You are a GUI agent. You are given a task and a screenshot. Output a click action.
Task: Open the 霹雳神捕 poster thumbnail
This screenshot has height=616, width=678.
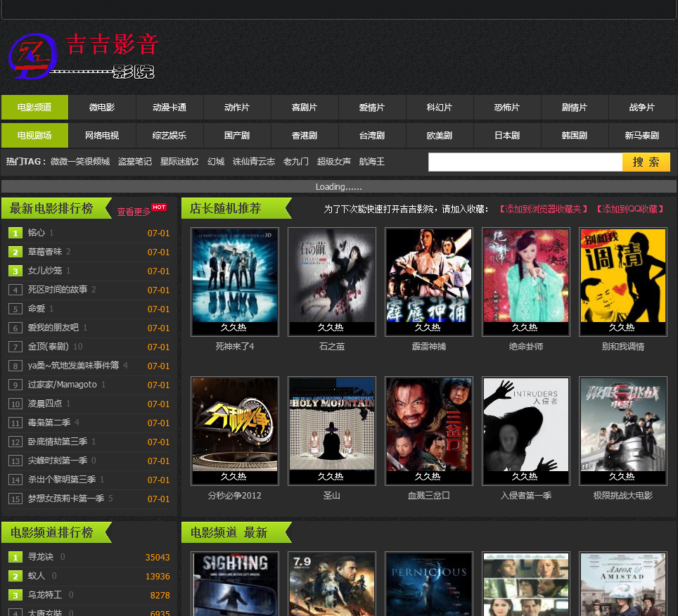(429, 282)
